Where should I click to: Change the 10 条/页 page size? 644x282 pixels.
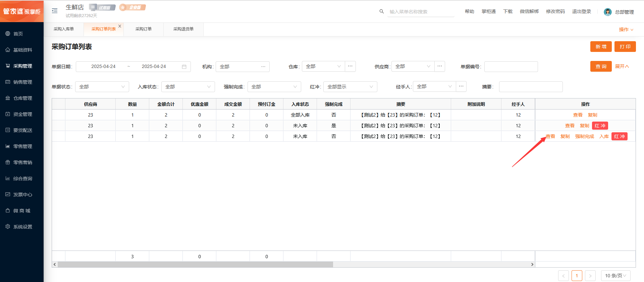(615, 276)
